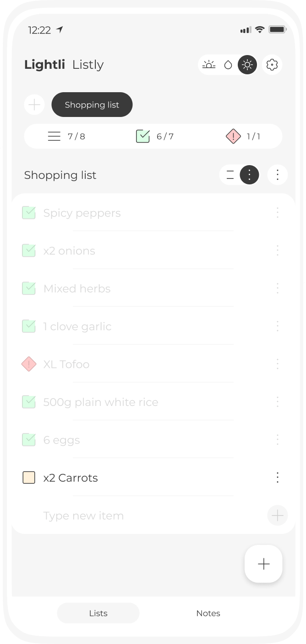Viewport: 306px width, 644px height.
Task: Toggle the priority marker on XL Tofoo
Action: (x=28, y=364)
